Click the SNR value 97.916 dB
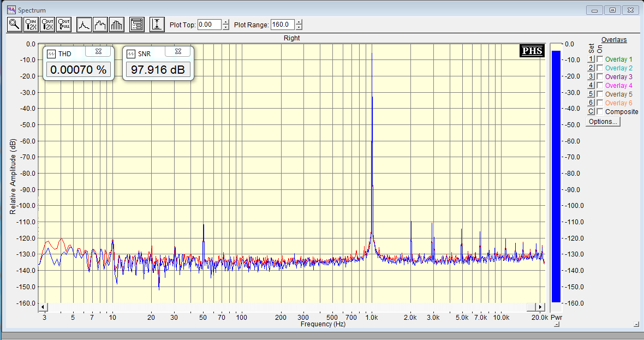The width and height of the screenshot is (644, 340). tap(158, 70)
